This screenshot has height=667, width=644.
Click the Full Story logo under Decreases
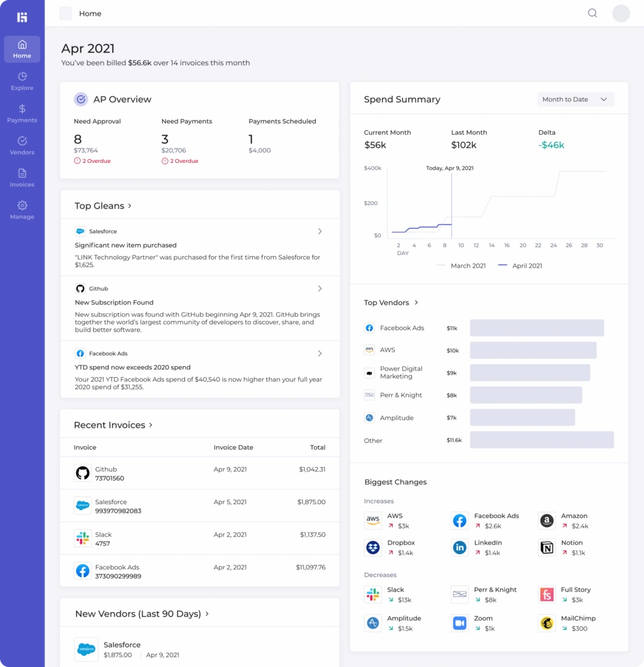coord(546,594)
